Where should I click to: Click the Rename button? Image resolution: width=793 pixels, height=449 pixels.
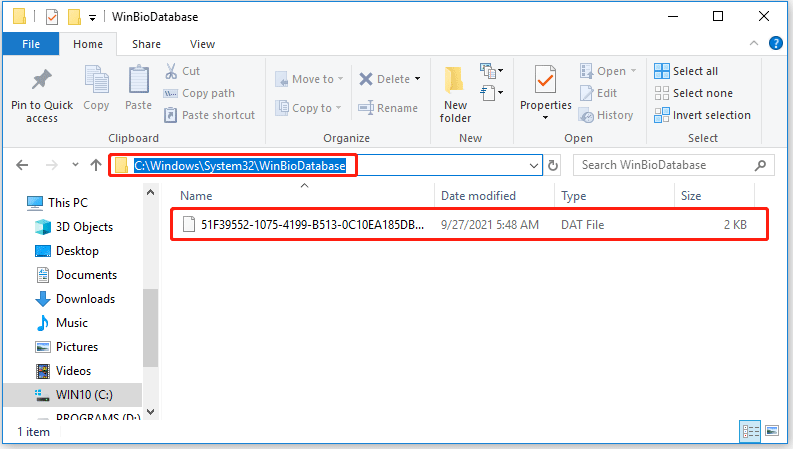pyautogui.click(x=388, y=108)
